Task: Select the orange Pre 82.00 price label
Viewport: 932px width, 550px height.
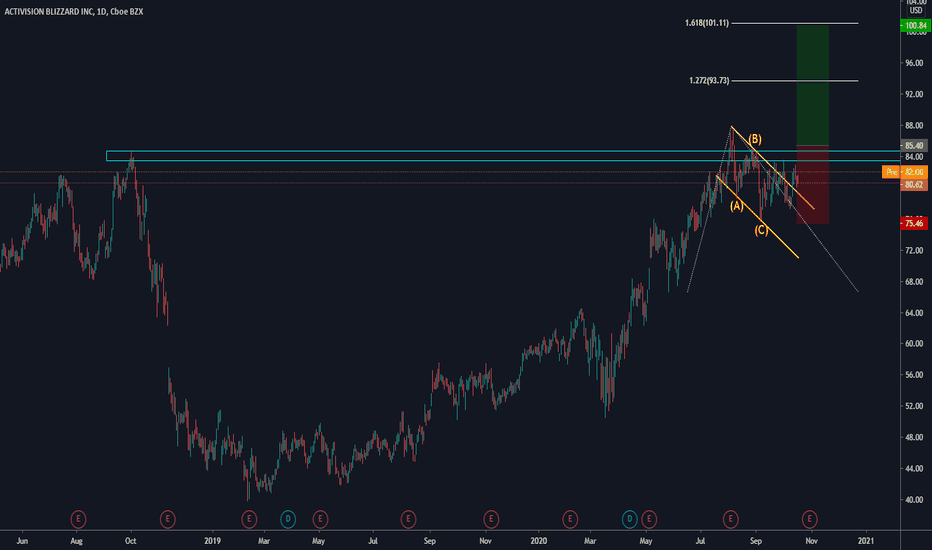Action: point(905,172)
